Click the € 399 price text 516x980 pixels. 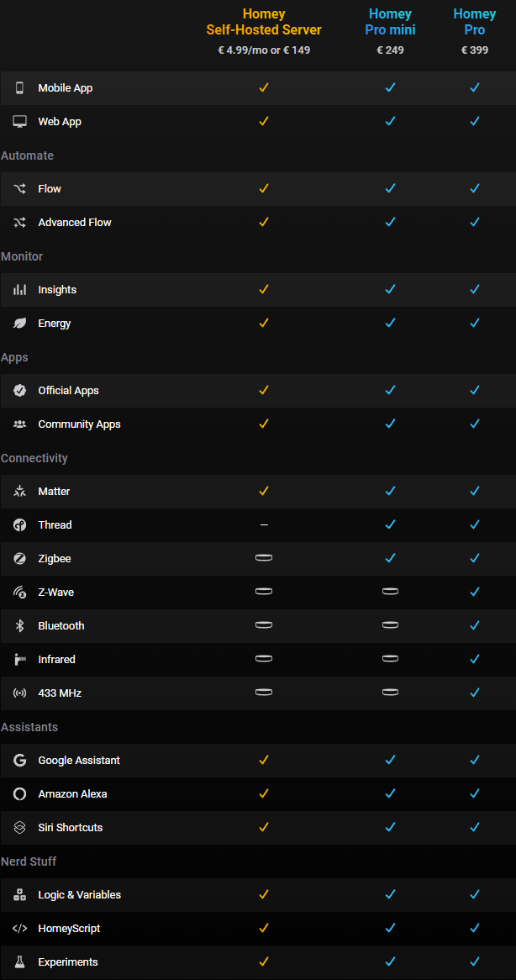pos(475,50)
